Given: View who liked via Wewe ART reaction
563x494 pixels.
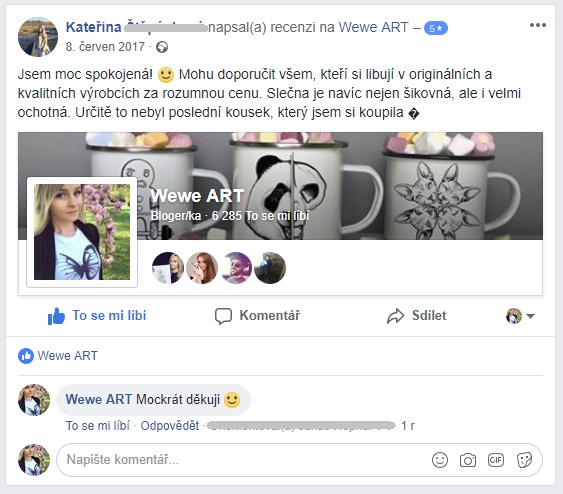Looking at the screenshot, I should click(58, 356).
